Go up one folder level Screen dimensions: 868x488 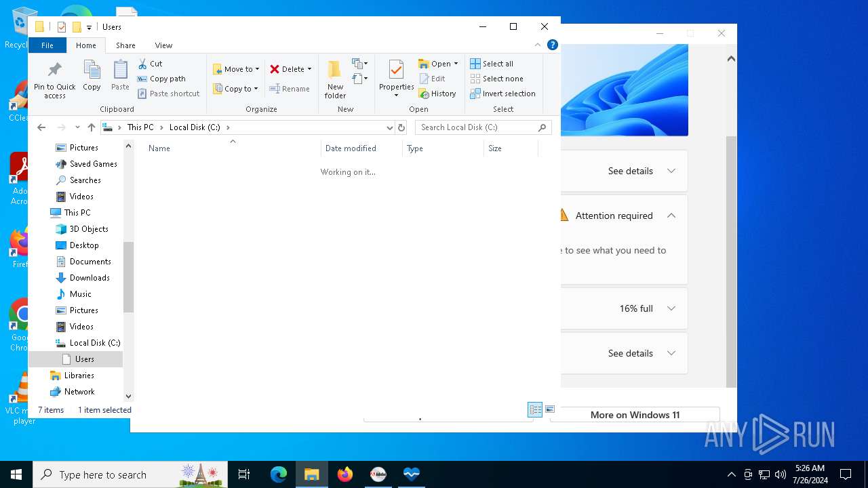pos(92,127)
